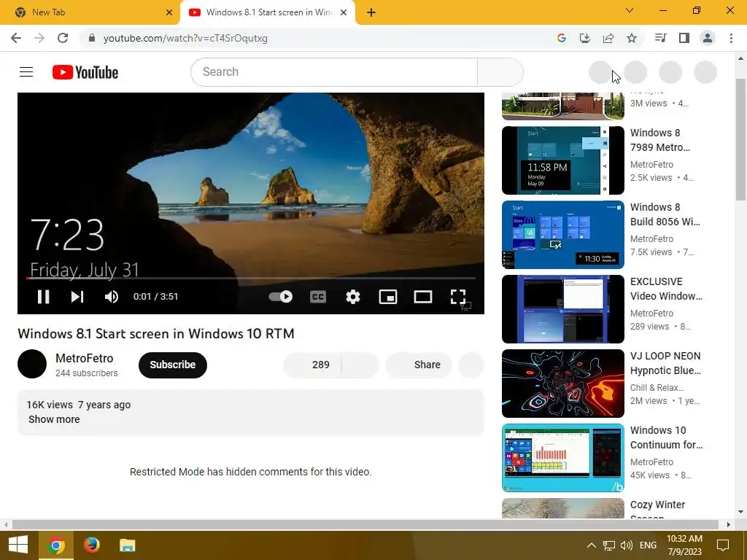
Task: Select the Windows 8.1 Start screen tab
Action: coord(268,12)
